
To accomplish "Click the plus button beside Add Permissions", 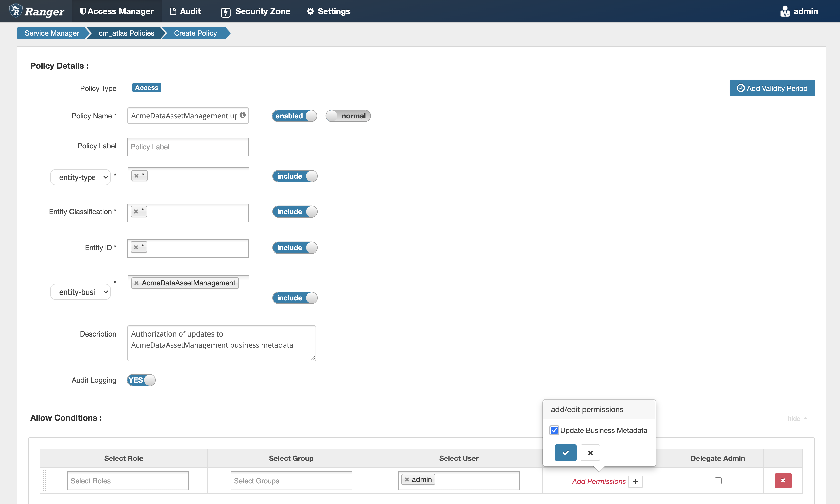I will pos(636,481).
